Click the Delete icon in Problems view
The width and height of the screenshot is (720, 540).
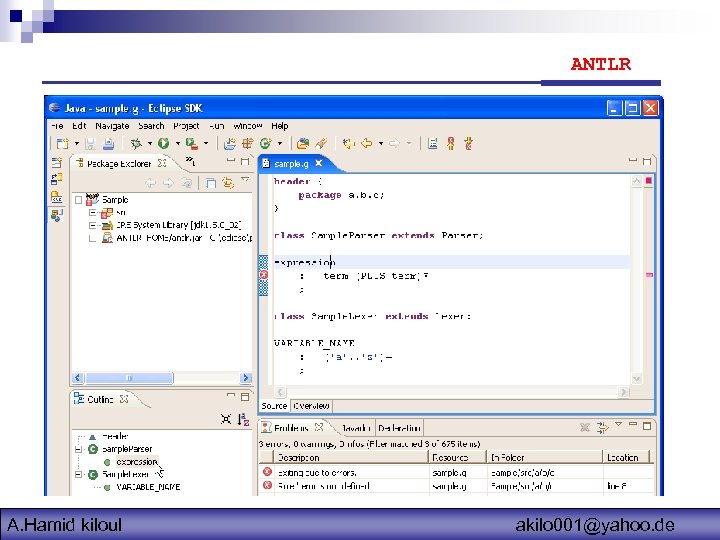point(585,428)
